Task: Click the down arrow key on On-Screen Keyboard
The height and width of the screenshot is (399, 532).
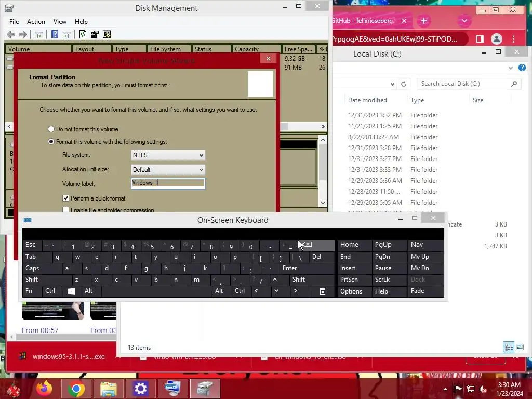Action: tap(276, 291)
